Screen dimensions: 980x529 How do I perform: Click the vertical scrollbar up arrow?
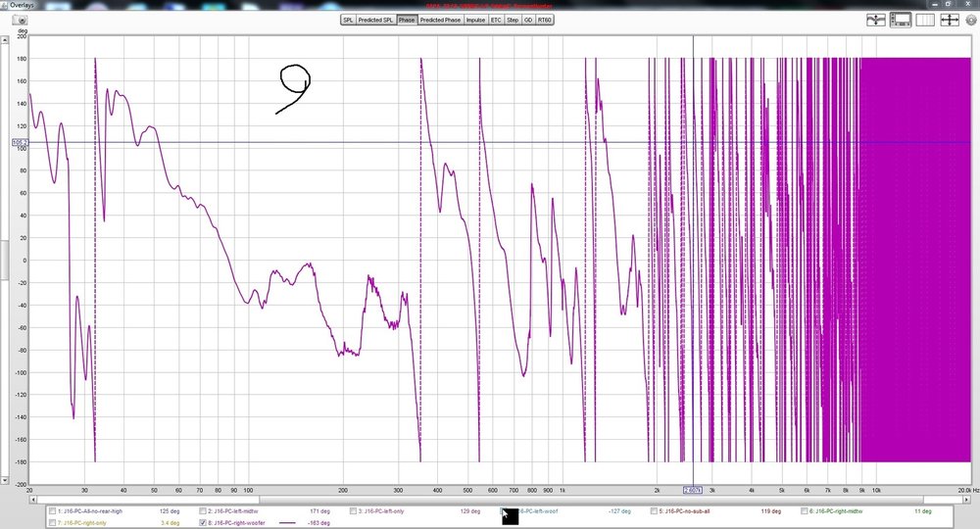coord(4,40)
